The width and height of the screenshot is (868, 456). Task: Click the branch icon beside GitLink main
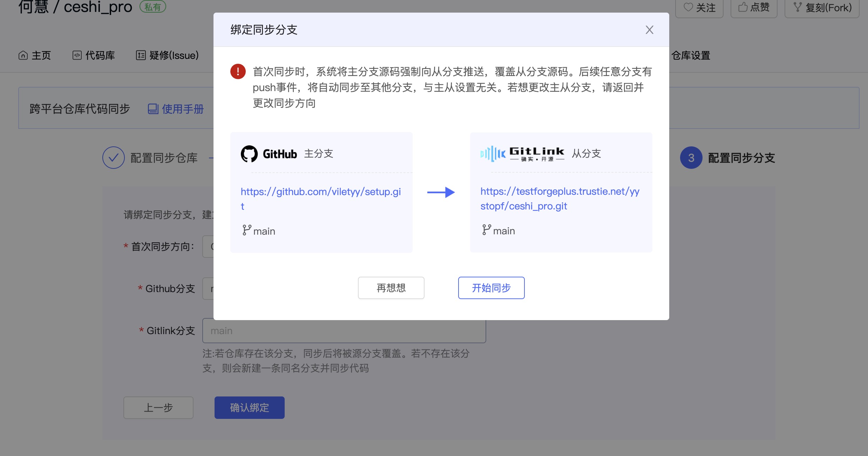click(487, 230)
